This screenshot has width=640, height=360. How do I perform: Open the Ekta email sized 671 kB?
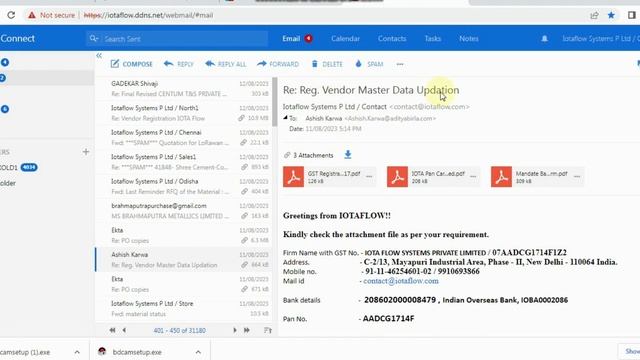(185, 284)
